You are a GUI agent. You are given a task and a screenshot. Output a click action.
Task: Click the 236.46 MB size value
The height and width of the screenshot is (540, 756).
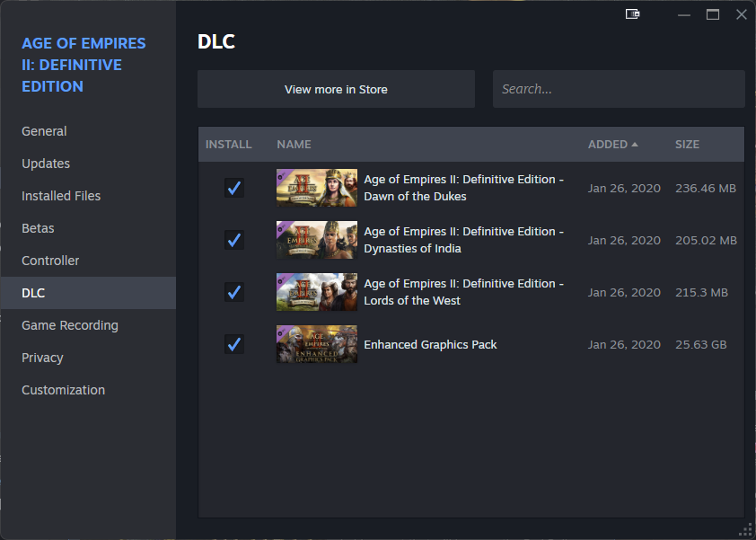706,188
